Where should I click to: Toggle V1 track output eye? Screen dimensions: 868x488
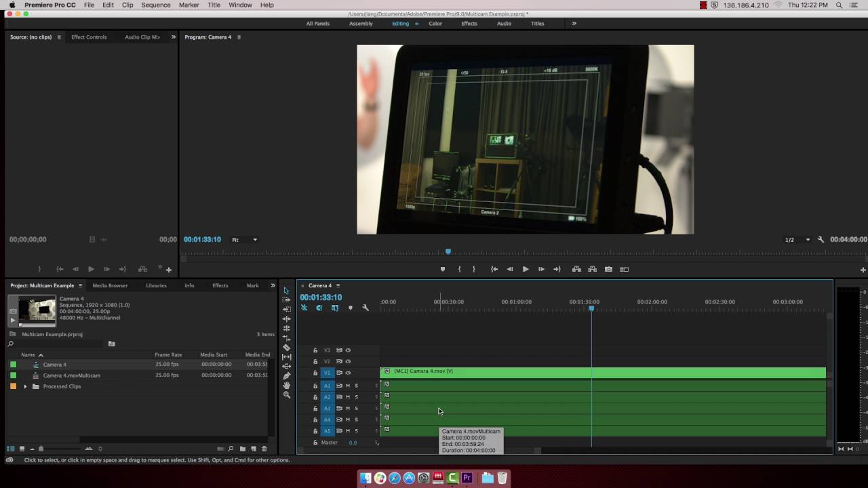pyautogui.click(x=348, y=373)
